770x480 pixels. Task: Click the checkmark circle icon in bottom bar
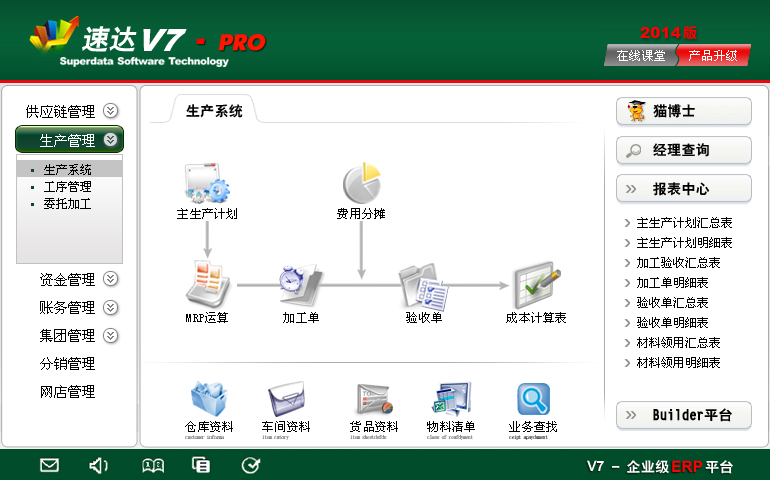[x=251, y=465]
